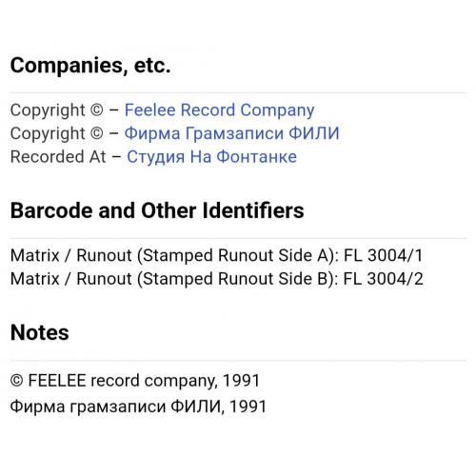
Task: Click the divider under Barcode heading
Action: (238, 238)
